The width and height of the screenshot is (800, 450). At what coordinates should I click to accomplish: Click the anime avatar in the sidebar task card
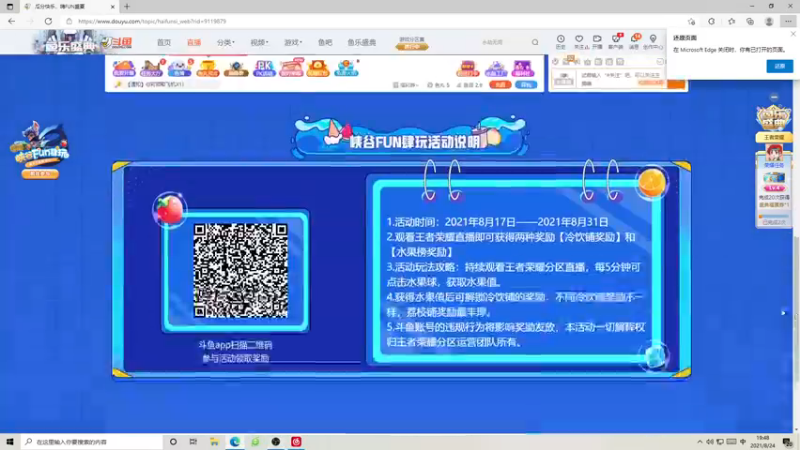pos(774,154)
